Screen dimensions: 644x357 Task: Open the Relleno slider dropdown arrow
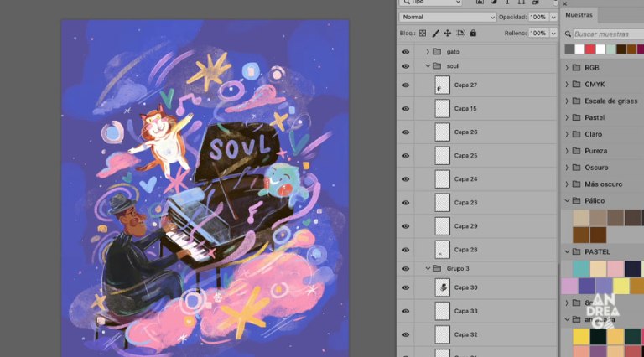point(553,34)
